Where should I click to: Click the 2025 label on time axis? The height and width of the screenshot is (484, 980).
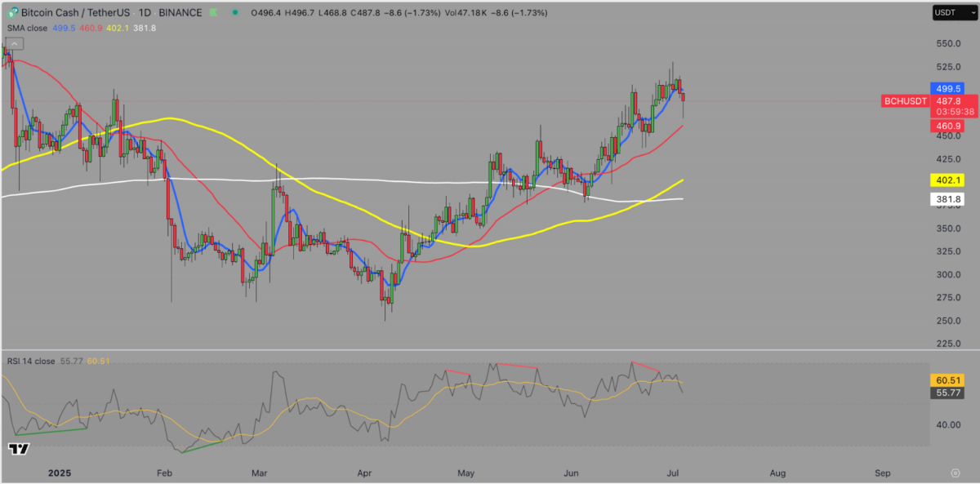pos(60,473)
